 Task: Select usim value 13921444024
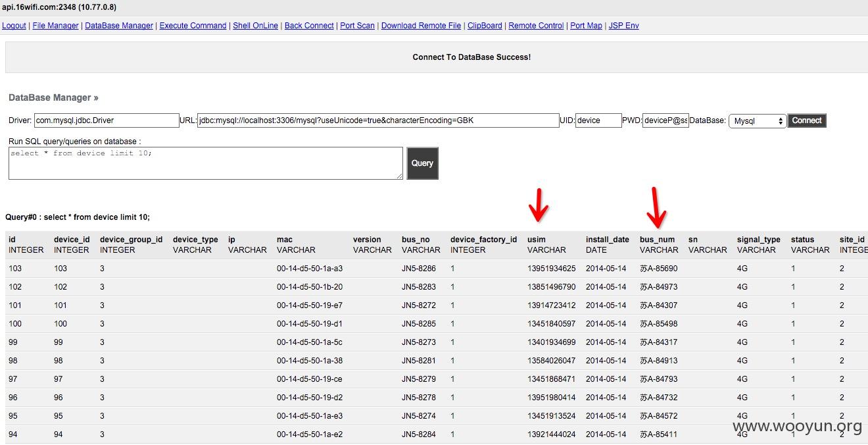tap(552, 434)
